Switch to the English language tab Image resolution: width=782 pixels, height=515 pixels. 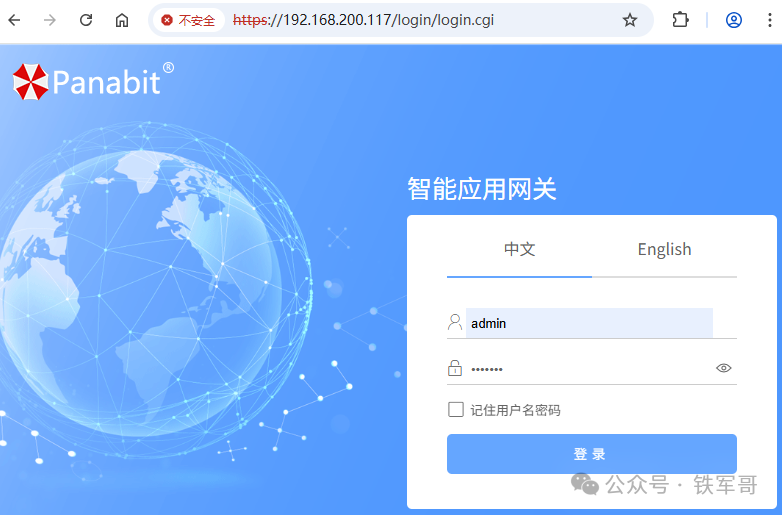click(x=664, y=249)
